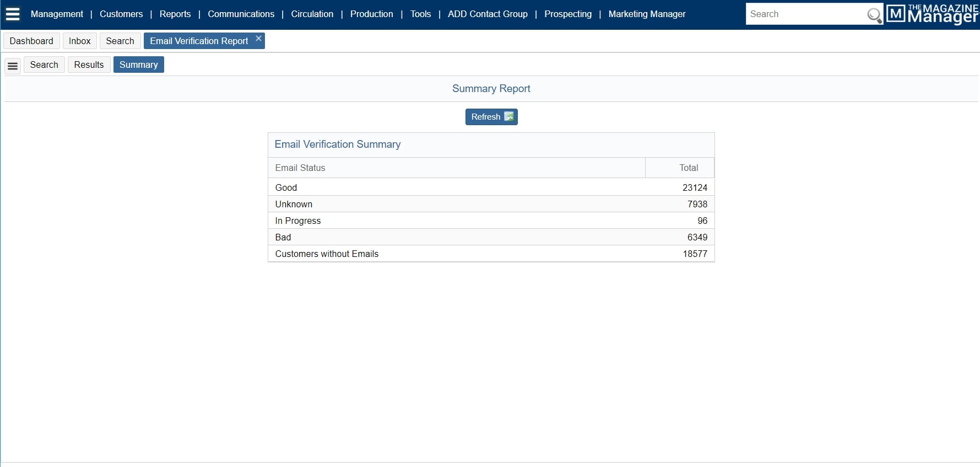Open the Management menu
The width and height of the screenshot is (980, 467).
pos(57,14)
